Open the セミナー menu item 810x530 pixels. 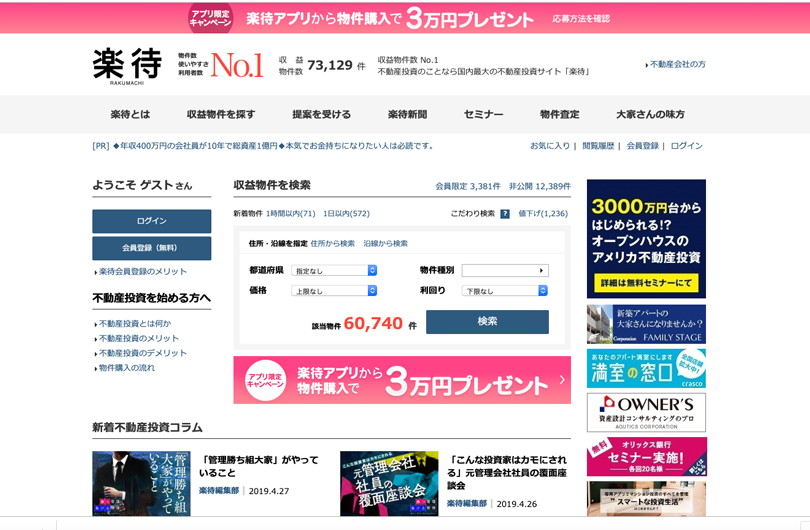point(484,115)
